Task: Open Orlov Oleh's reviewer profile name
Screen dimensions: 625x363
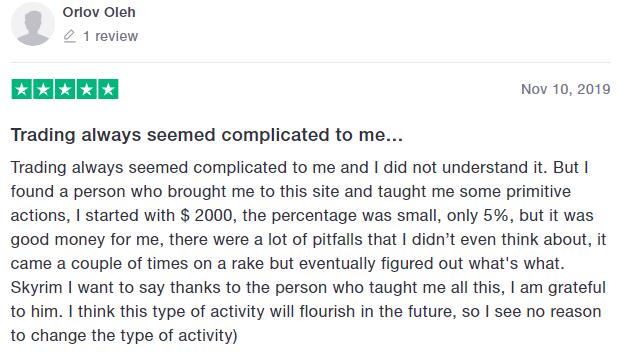Action: tap(99, 12)
